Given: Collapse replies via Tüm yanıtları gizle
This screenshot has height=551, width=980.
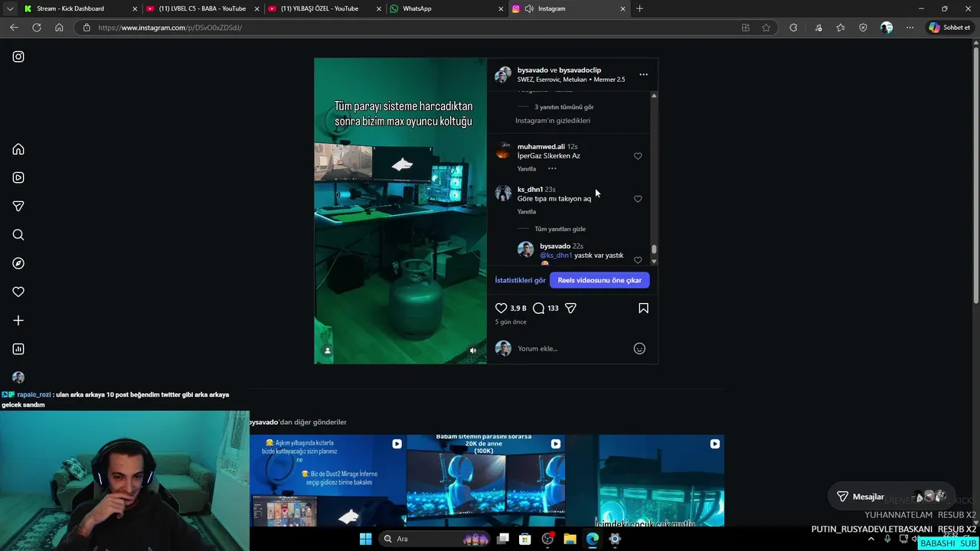Looking at the screenshot, I should [560, 229].
